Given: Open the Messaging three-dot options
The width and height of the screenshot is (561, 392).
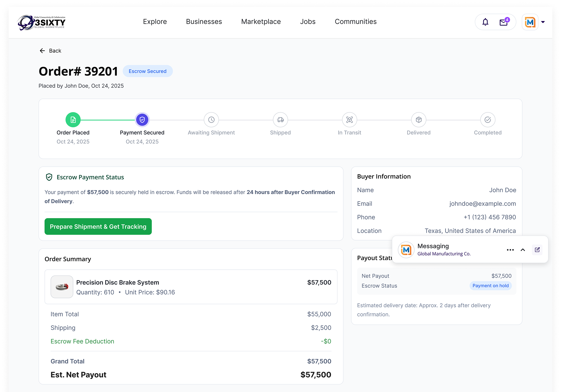Looking at the screenshot, I should (510, 250).
